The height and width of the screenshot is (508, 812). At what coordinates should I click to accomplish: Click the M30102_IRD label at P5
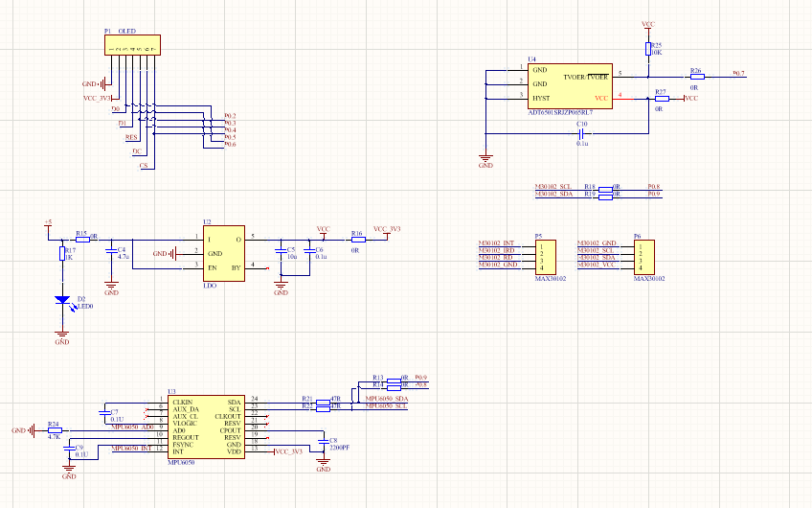pos(497,250)
